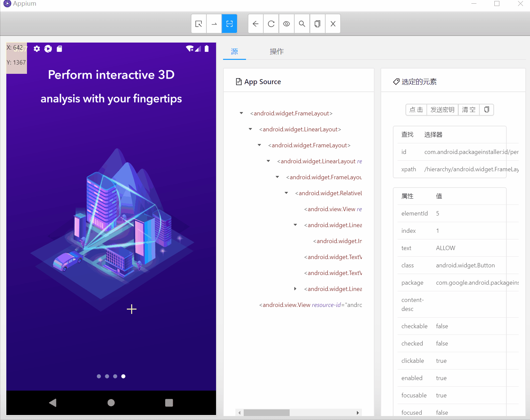The image size is (530, 420).
Task: Tap the battery icon in phone status bar
Action: 207,49
